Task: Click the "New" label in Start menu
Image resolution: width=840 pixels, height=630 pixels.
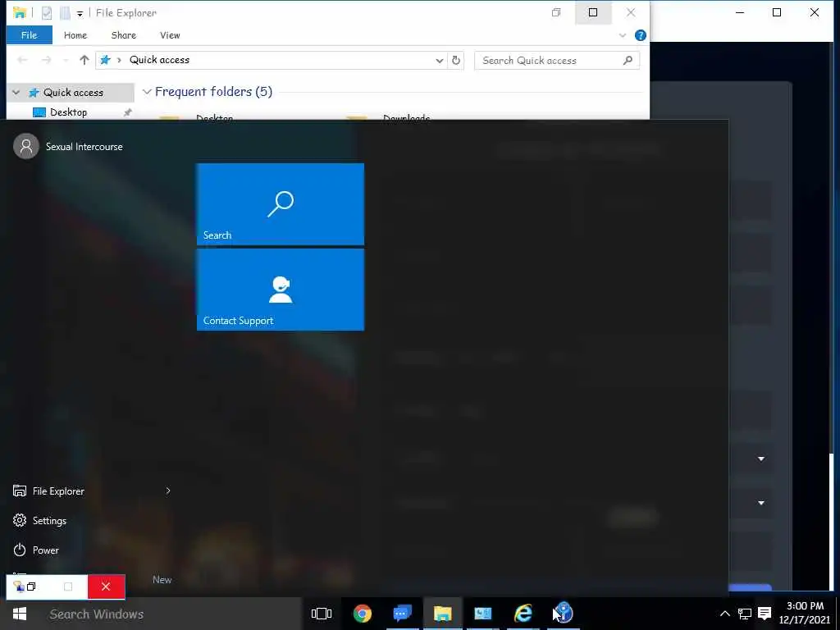Action: pyautogui.click(x=162, y=580)
